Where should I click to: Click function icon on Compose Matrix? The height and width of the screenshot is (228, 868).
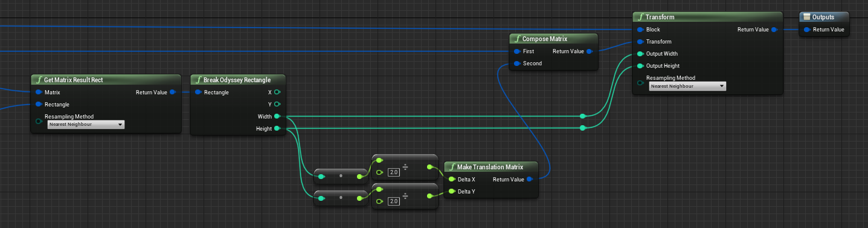(517, 39)
